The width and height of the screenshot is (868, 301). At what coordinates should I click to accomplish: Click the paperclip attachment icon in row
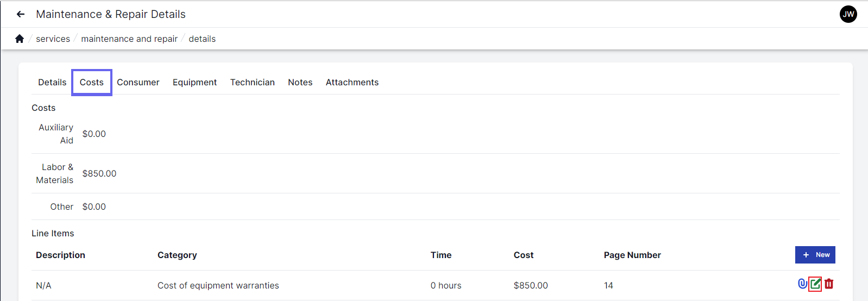pos(802,284)
